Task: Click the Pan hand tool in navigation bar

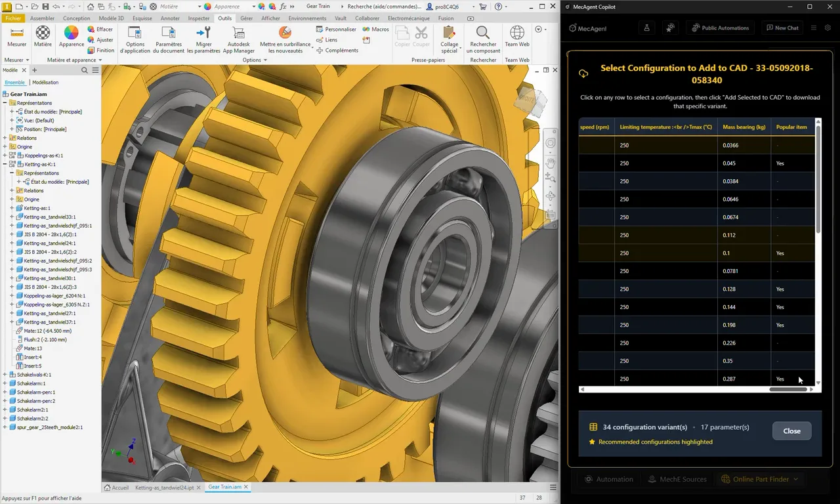Action: pos(551,162)
